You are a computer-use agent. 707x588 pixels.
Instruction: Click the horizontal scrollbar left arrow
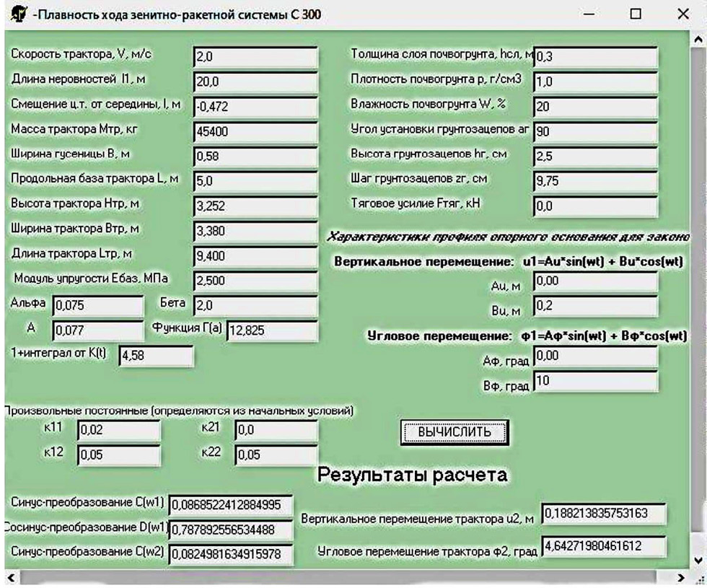9,579
